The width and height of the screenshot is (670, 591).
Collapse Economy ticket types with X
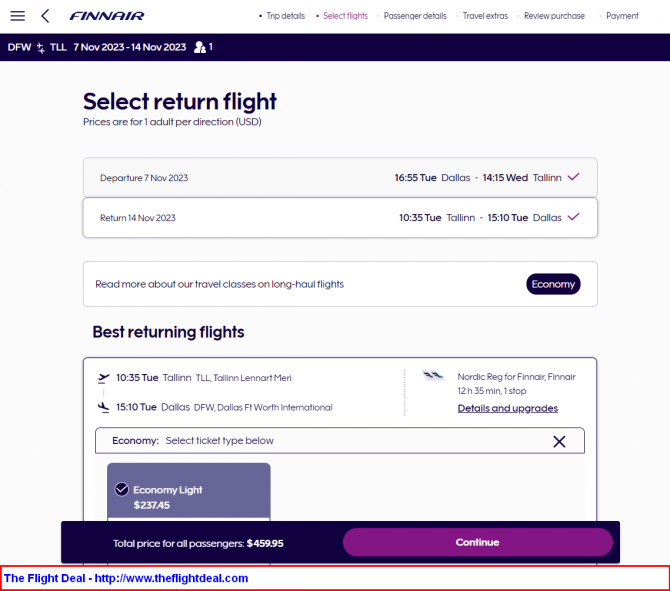(559, 441)
